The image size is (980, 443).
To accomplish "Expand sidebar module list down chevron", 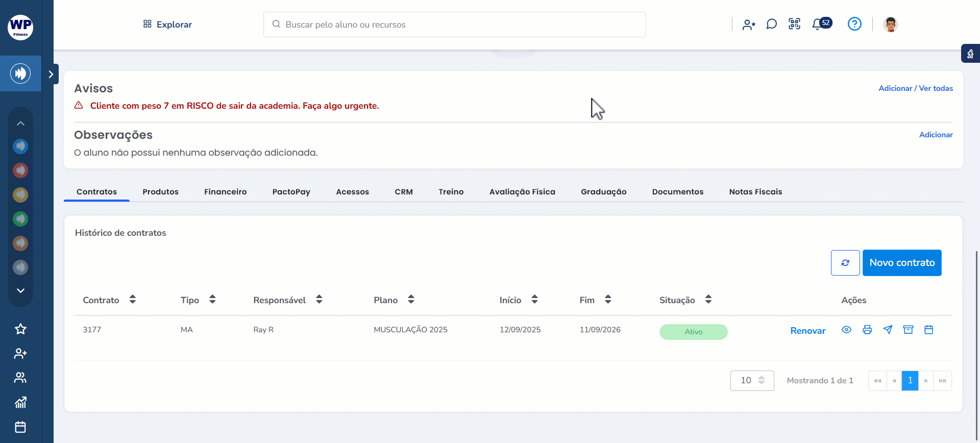I will 20,290.
